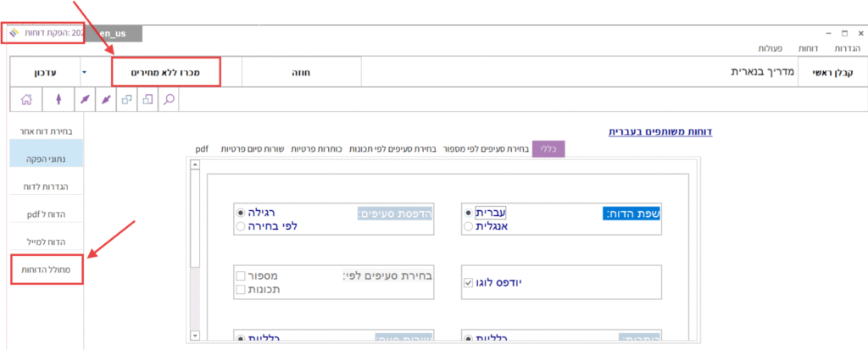Open the דוחות menu

tap(799, 49)
